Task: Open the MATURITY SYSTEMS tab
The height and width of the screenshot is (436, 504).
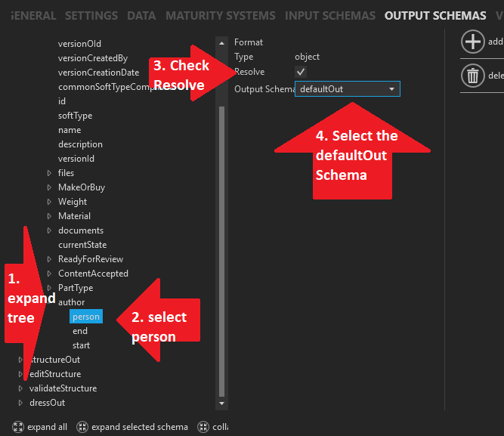Action: [x=221, y=16]
